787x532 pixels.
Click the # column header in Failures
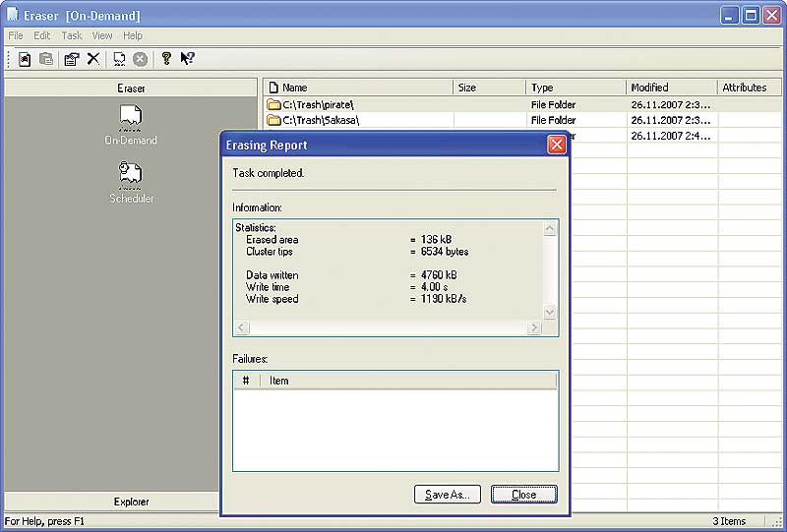tap(247, 381)
